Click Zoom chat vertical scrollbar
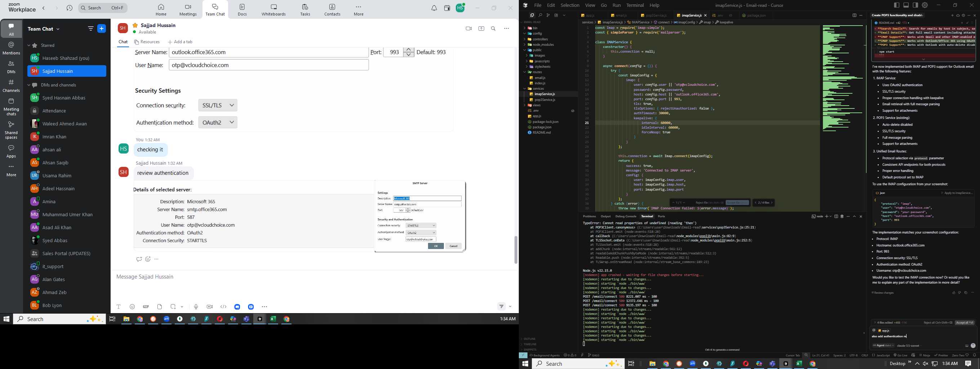Viewport: 980px width, 369px height. pyautogui.click(x=516, y=250)
